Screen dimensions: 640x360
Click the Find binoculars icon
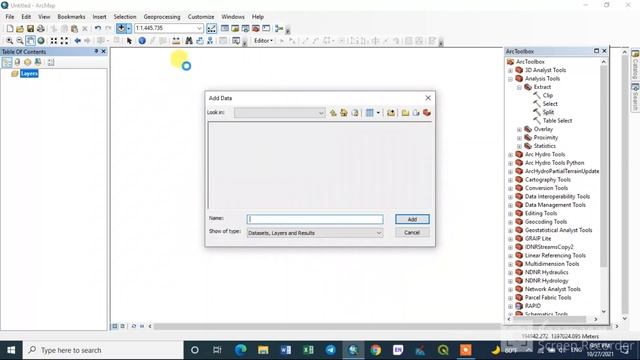[189, 41]
